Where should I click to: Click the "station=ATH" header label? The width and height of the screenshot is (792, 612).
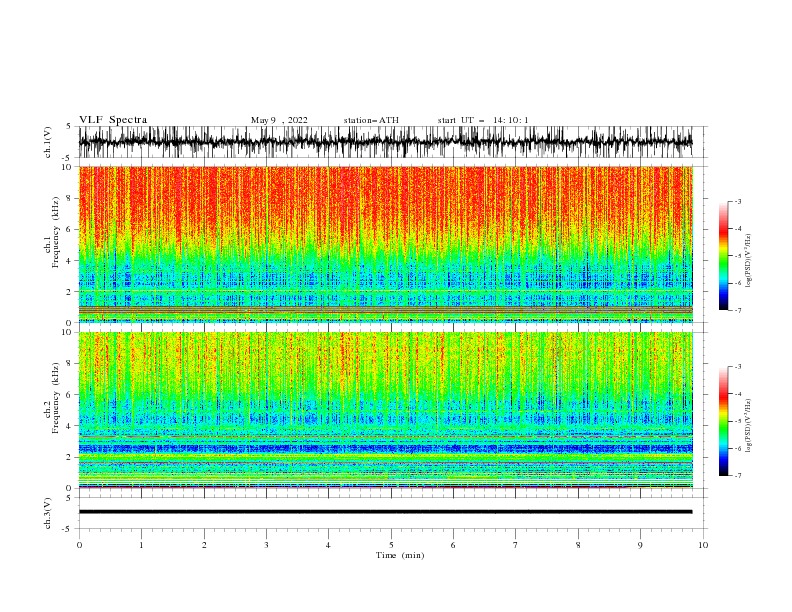[371, 120]
